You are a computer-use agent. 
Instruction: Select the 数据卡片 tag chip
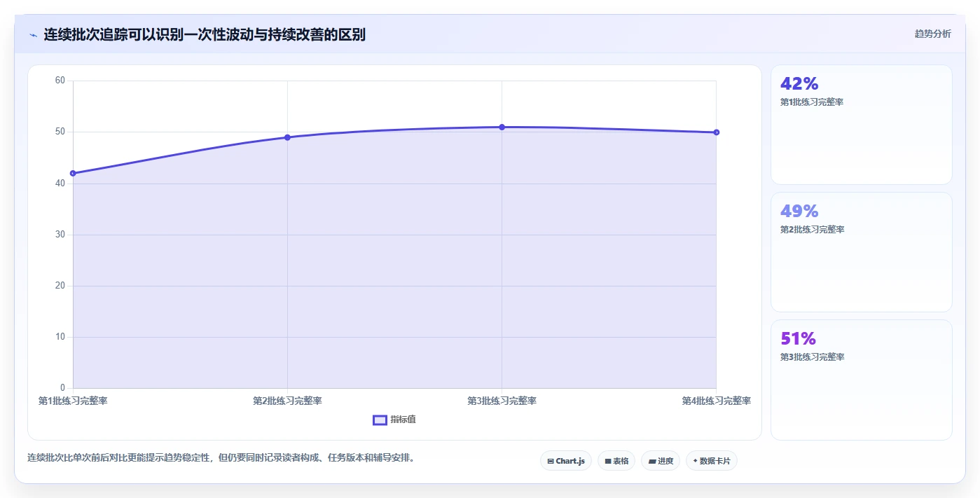point(712,461)
